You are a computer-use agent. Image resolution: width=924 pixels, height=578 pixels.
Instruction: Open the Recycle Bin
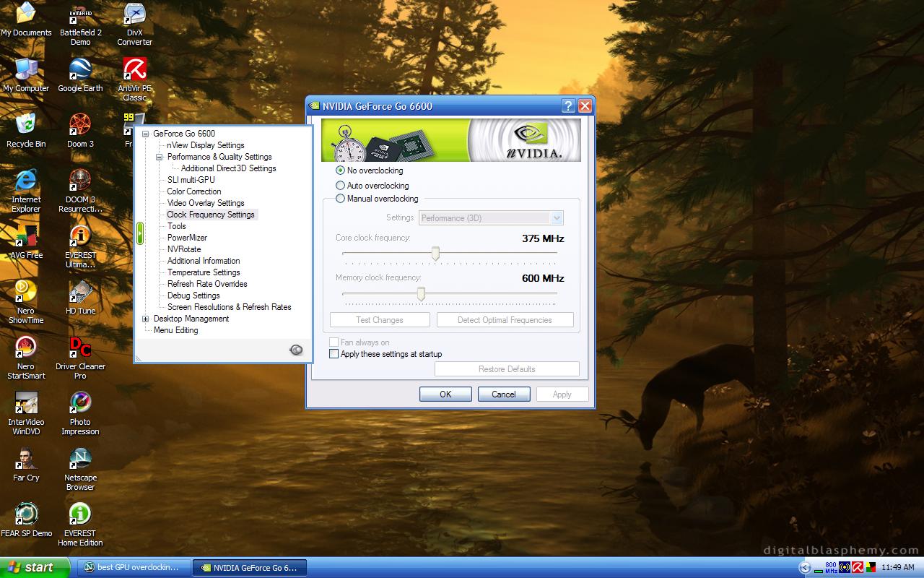click(x=26, y=131)
